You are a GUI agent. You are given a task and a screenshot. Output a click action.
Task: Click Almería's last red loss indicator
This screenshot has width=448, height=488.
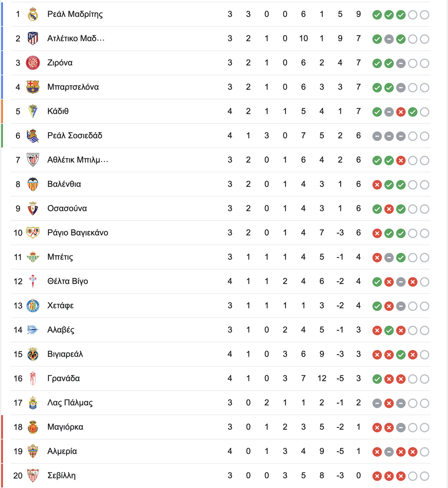click(413, 452)
